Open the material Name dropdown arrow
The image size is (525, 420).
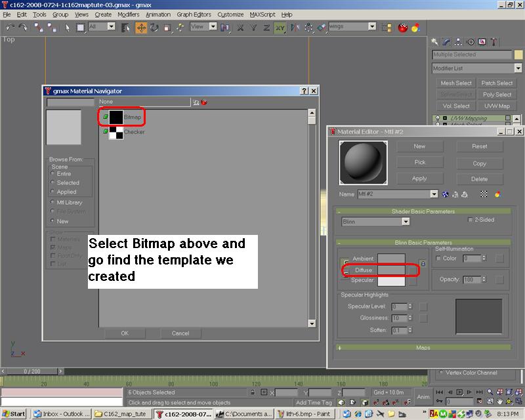[434, 194]
